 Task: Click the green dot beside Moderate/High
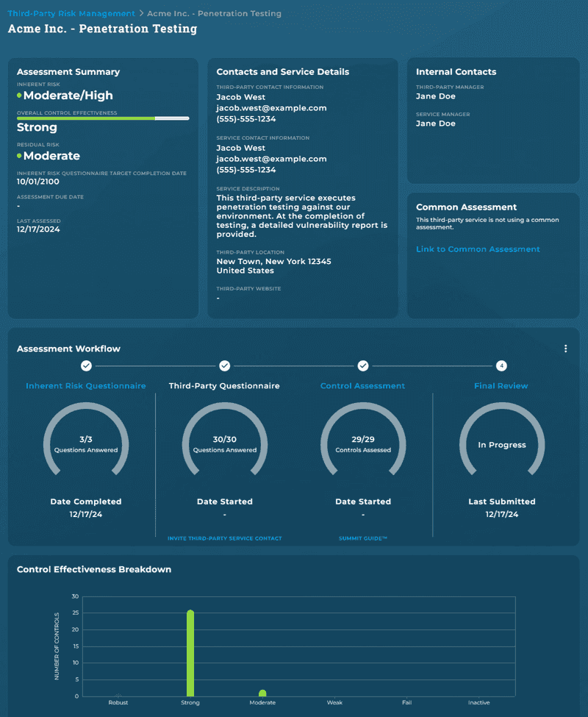pyautogui.click(x=19, y=95)
